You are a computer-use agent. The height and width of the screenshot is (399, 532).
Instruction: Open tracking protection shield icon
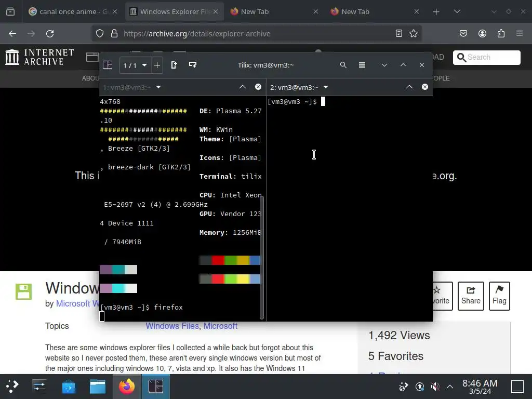(x=99, y=33)
